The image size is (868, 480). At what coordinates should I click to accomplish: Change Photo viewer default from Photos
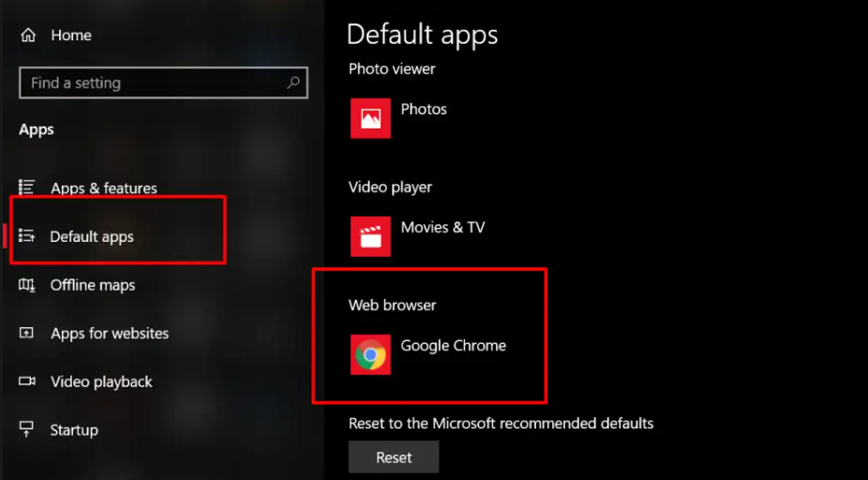pos(424,109)
